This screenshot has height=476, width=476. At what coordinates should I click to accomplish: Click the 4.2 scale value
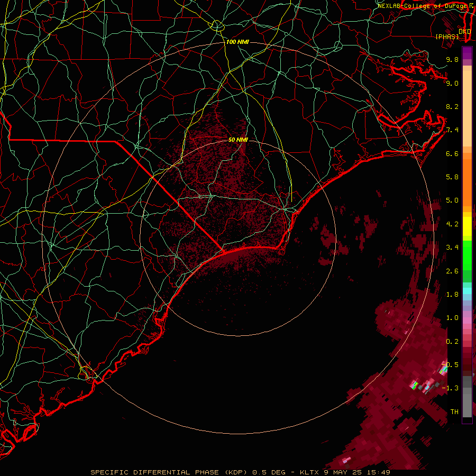(452, 224)
